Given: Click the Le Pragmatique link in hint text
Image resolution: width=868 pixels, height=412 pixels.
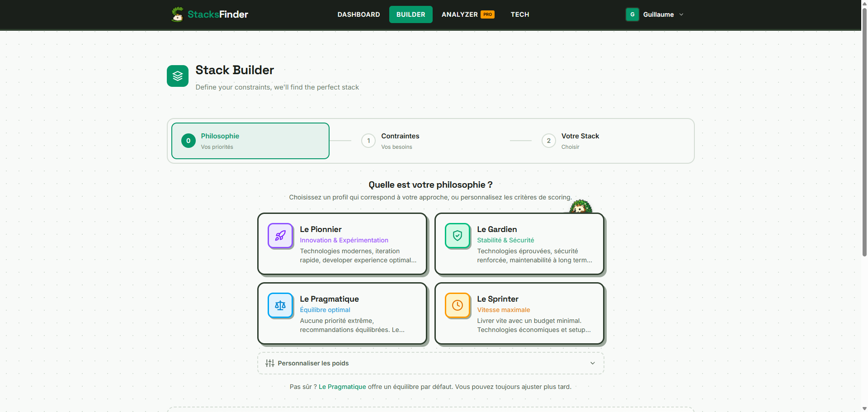Looking at the screenshot, I should pos(342,387).
